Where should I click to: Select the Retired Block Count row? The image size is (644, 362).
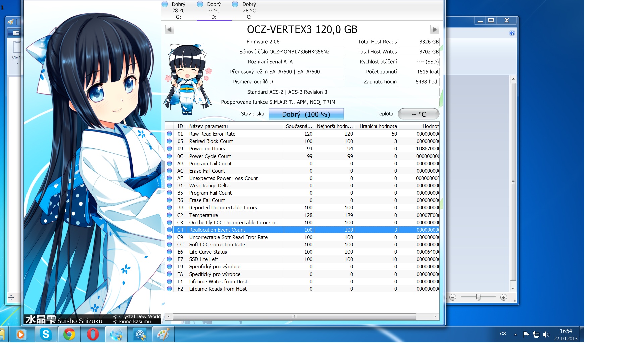tap(302, 141)
